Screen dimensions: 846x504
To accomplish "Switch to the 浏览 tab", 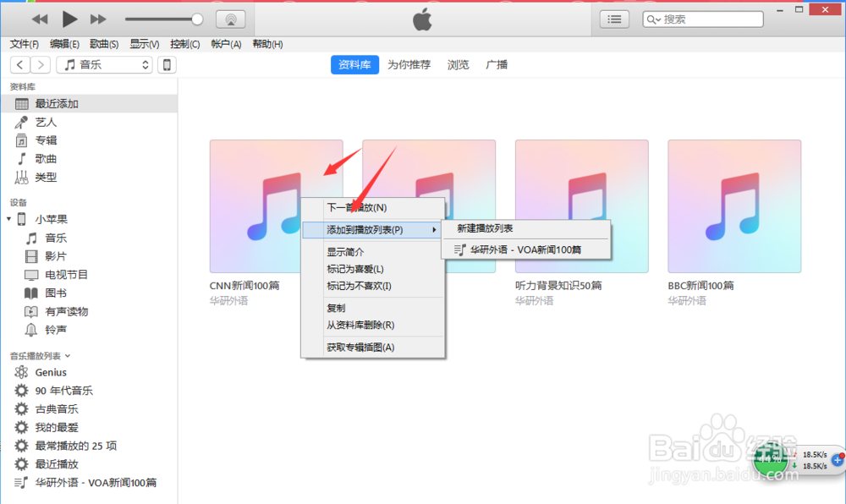I will (458, 64).
